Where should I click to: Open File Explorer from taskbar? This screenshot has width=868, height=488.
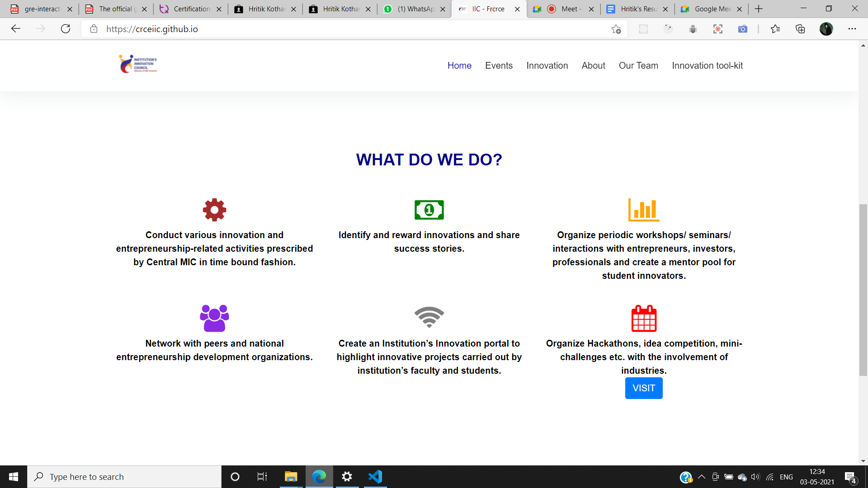coord(291,477)
